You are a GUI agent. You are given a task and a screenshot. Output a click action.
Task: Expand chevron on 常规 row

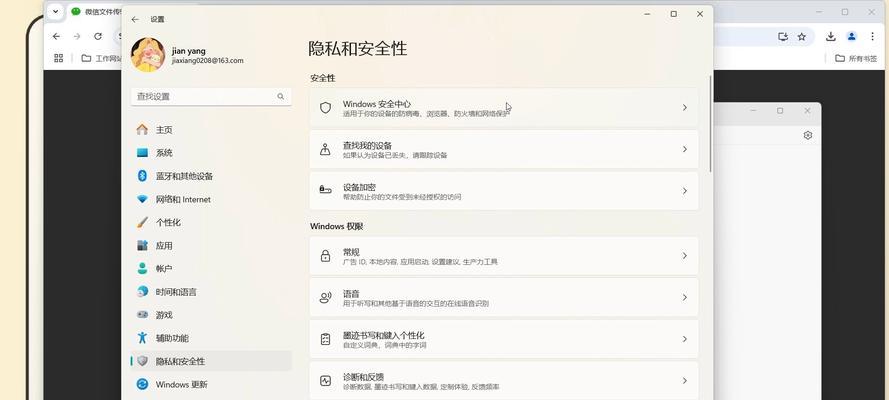[x=685, y=256]
